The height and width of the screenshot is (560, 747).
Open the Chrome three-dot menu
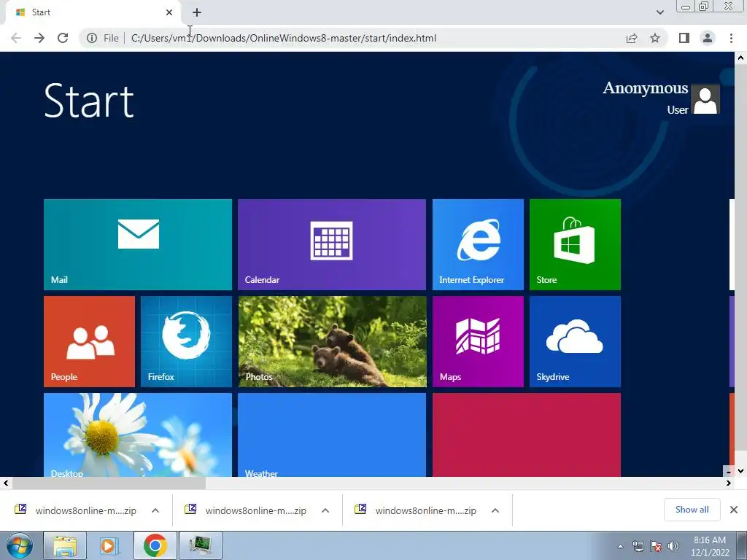731,38
